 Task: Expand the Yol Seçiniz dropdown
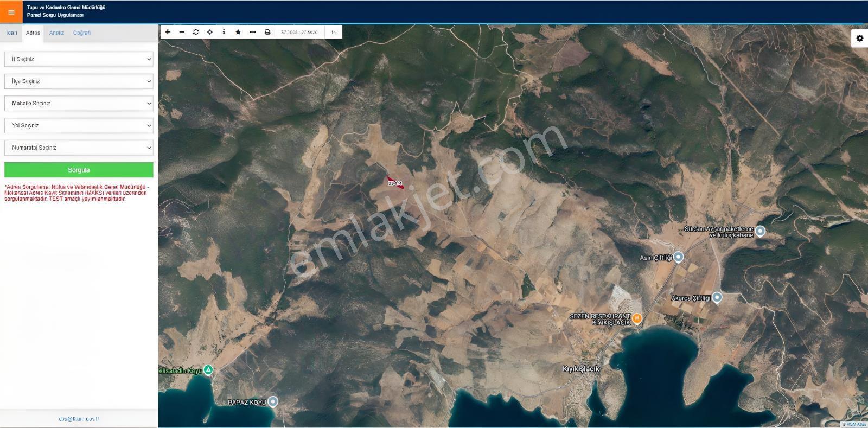point(79,125)
